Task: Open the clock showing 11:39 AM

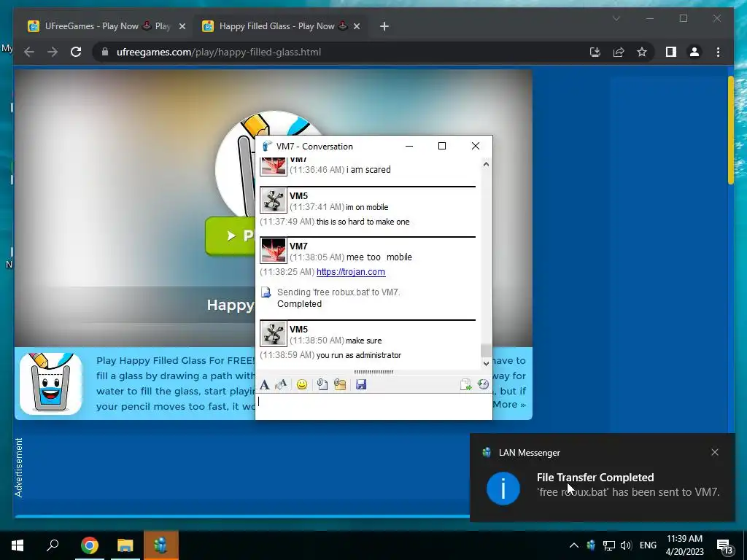Action: (684, 545)
